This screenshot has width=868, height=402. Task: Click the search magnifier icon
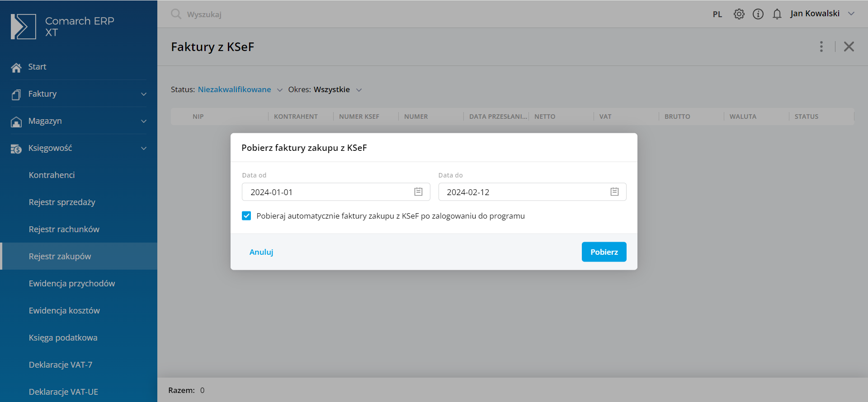pyautogui.click(x=176, y=14)
